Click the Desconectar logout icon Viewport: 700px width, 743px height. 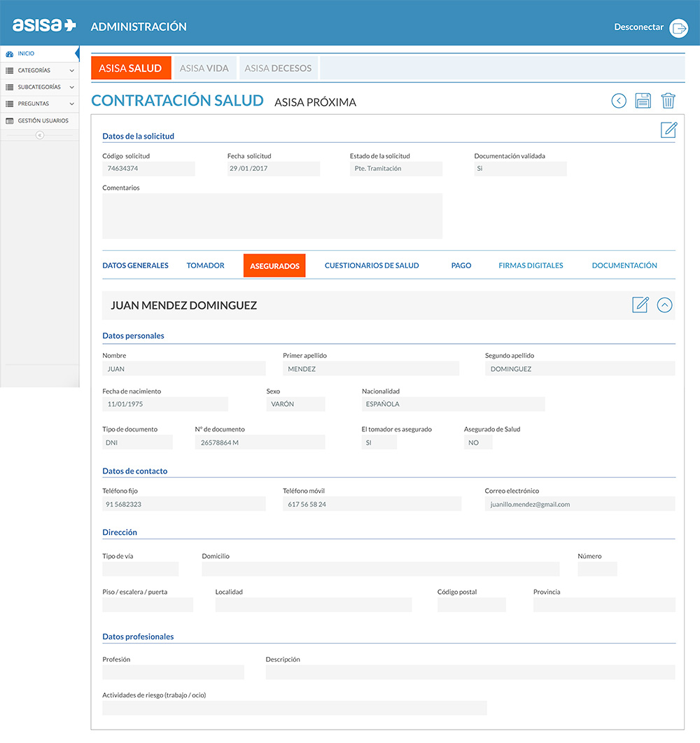678,27
